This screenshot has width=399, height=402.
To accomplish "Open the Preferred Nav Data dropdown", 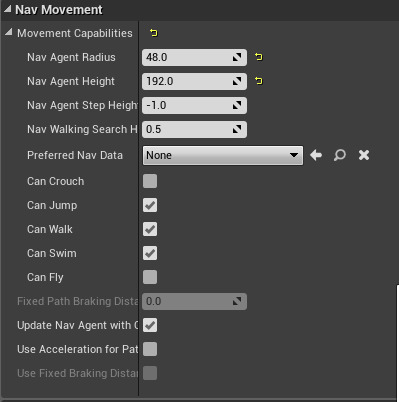I will pos(223,155).
